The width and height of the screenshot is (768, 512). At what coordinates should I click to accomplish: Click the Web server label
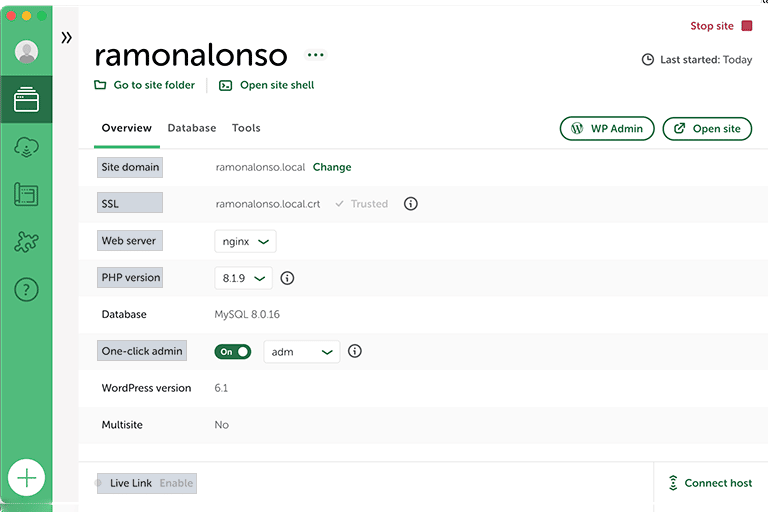(x=130, y=241)
